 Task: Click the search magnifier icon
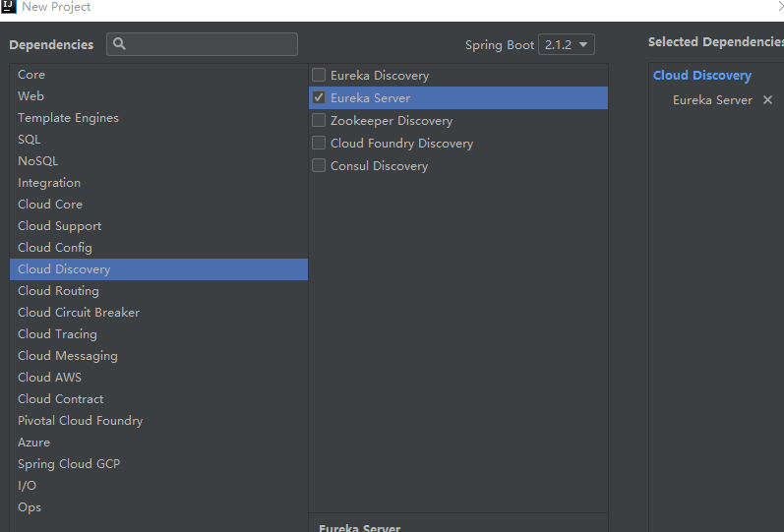119,44
